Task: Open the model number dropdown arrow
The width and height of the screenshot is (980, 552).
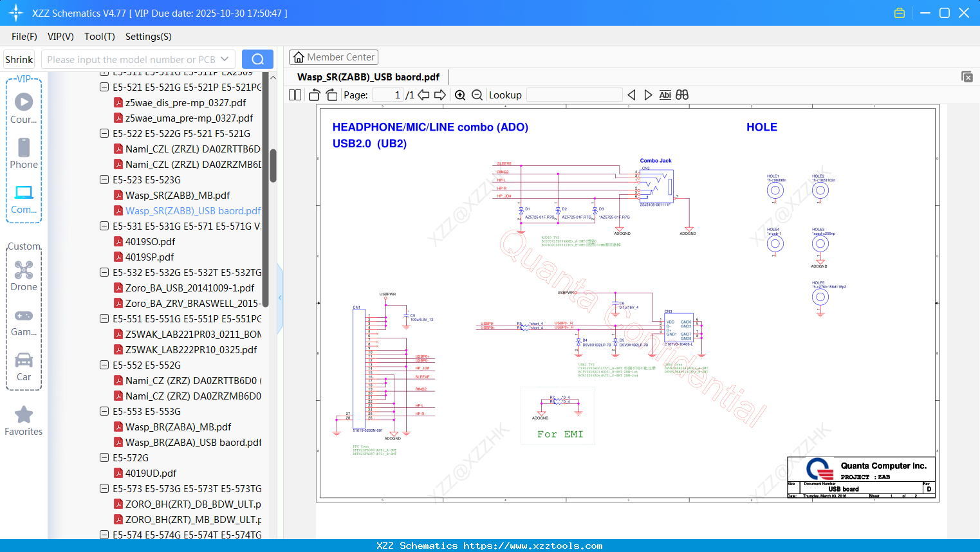Action: pos(225,59)
